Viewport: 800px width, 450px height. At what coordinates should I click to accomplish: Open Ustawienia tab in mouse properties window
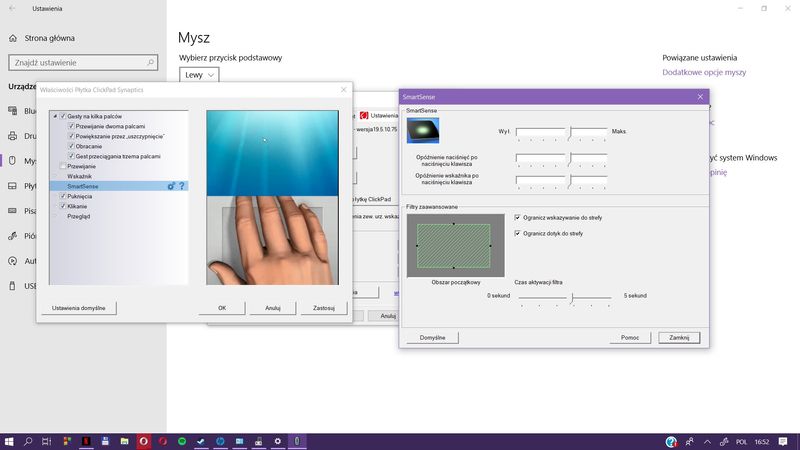[x=379, y=116]
